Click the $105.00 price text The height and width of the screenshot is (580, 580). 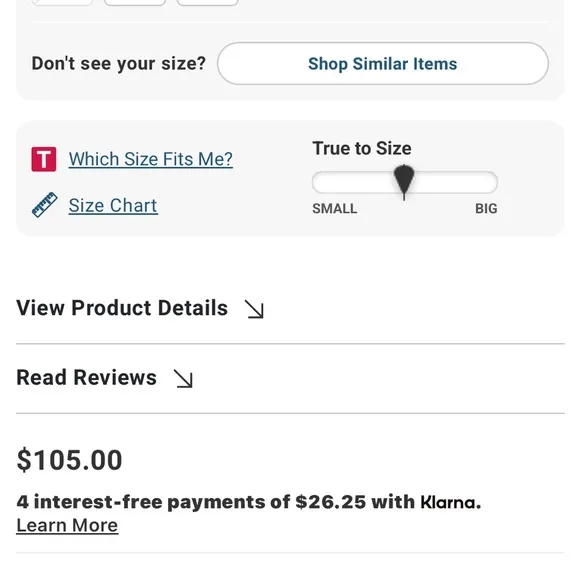point(69,460)
